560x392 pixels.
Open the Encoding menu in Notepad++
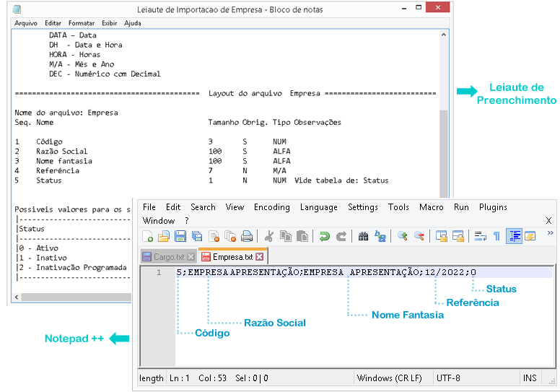click(x=271, y=207)
